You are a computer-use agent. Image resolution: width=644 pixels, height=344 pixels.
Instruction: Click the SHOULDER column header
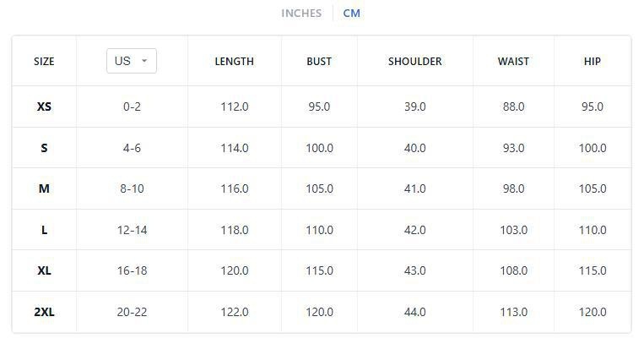[414, 62]
